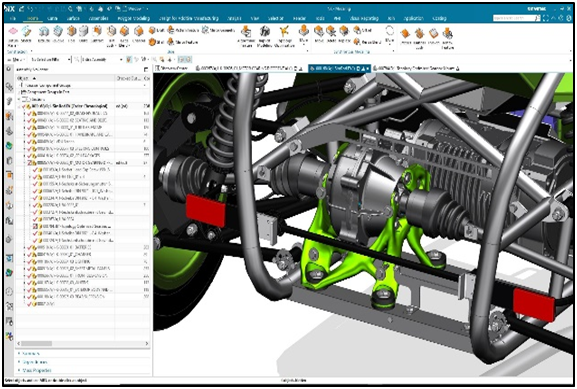Screen dimensions: 577x389
Task: Open the Application tab
Action: click(x=413, y=18)
